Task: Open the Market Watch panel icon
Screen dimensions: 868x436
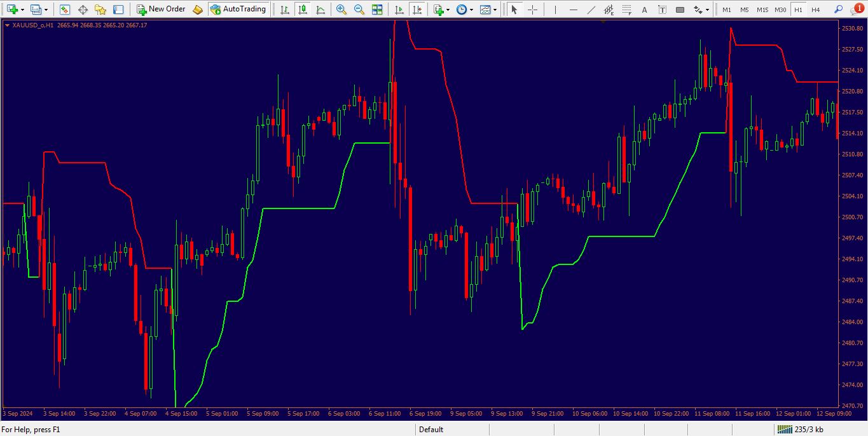Action: [x=65, y=10]
